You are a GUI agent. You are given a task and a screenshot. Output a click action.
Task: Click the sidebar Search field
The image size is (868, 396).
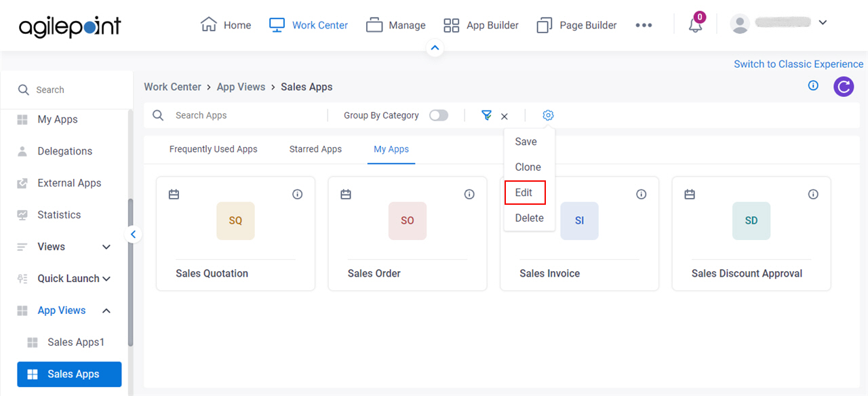[x=66, y=90]
